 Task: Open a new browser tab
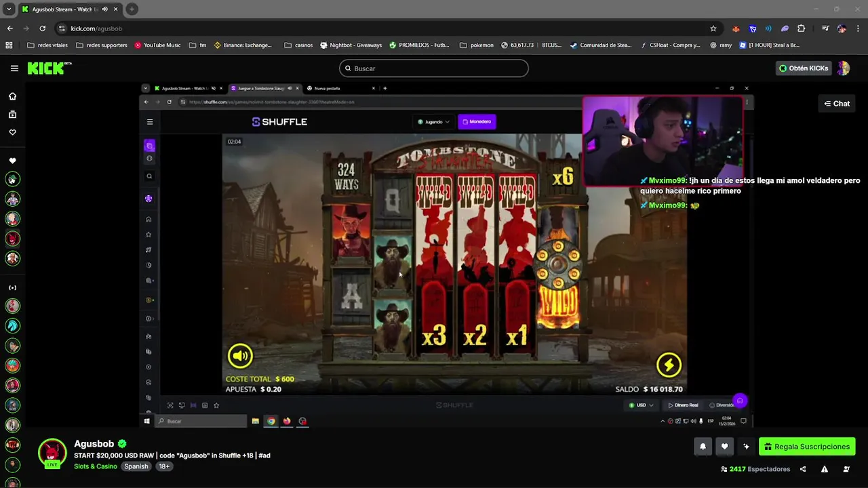pyautogui.click(x=132, y=9)
